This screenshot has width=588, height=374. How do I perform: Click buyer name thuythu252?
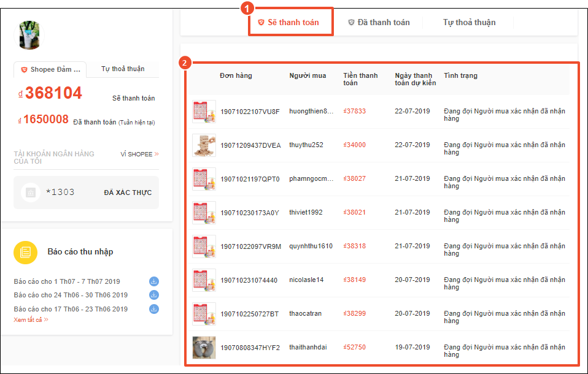[306, 145]
